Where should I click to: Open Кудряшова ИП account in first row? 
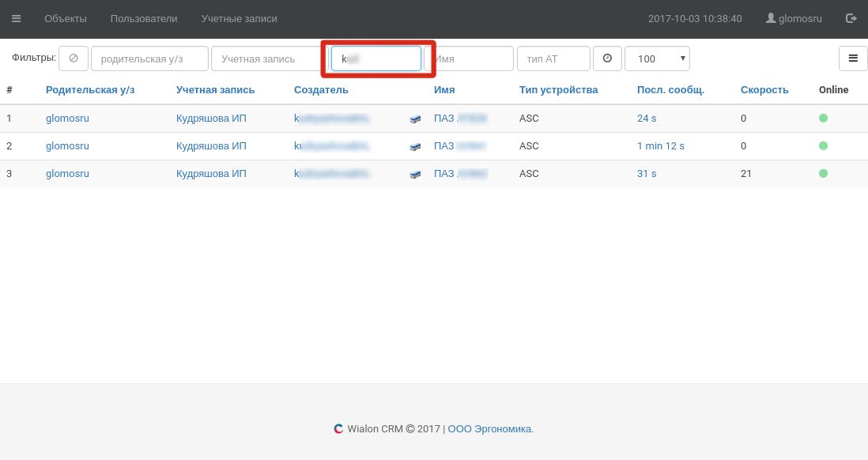[x=211, y=119]
